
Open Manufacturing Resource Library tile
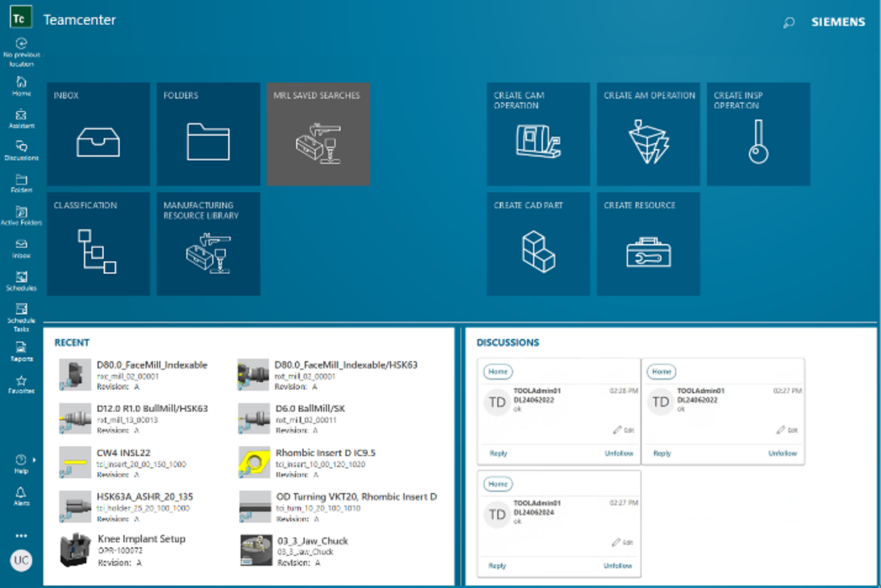click(208, 244)
